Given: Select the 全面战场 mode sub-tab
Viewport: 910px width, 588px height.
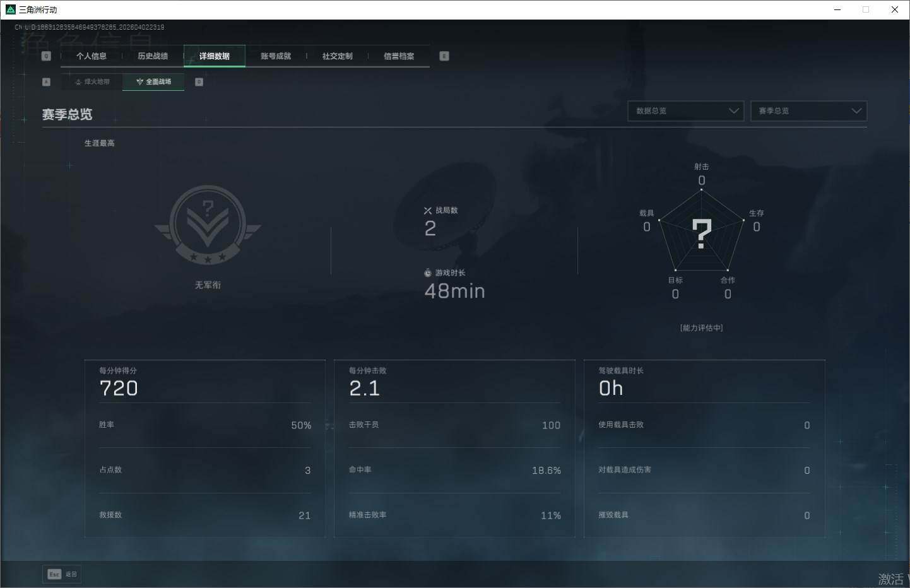Looking at the screenshot, I should tap(153, 82).
